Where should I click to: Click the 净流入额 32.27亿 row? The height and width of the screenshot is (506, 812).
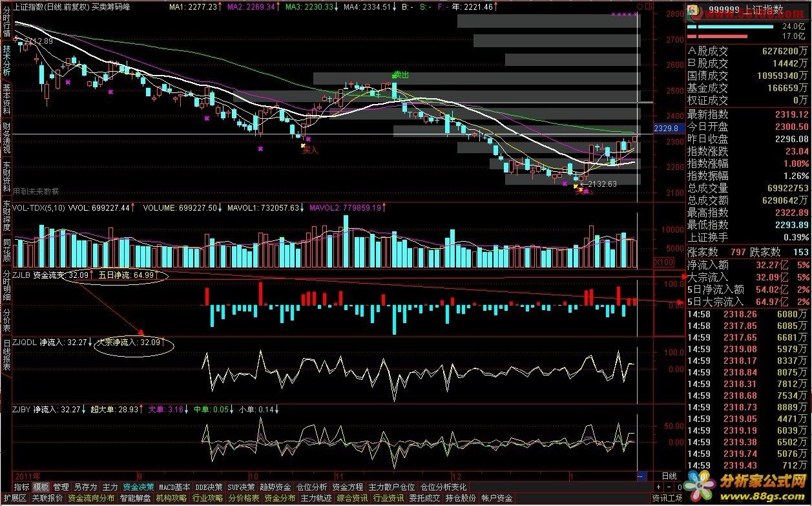click(x=749, y=264)
